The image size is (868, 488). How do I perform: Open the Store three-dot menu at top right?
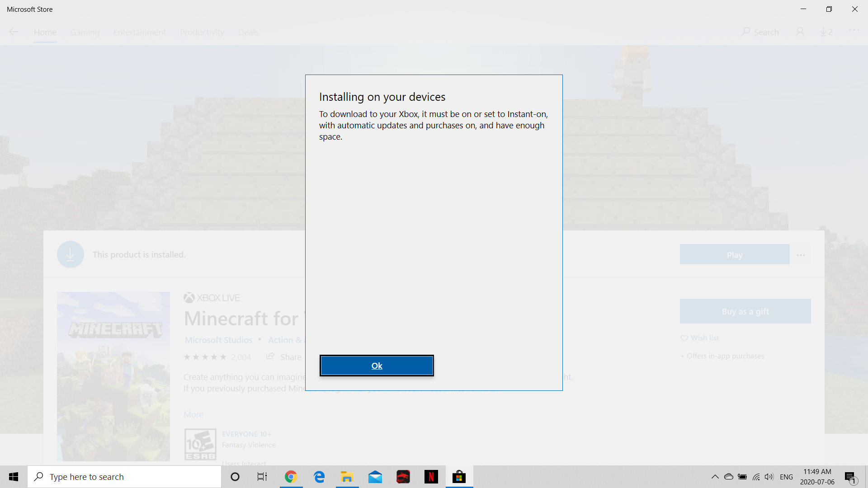854,31
